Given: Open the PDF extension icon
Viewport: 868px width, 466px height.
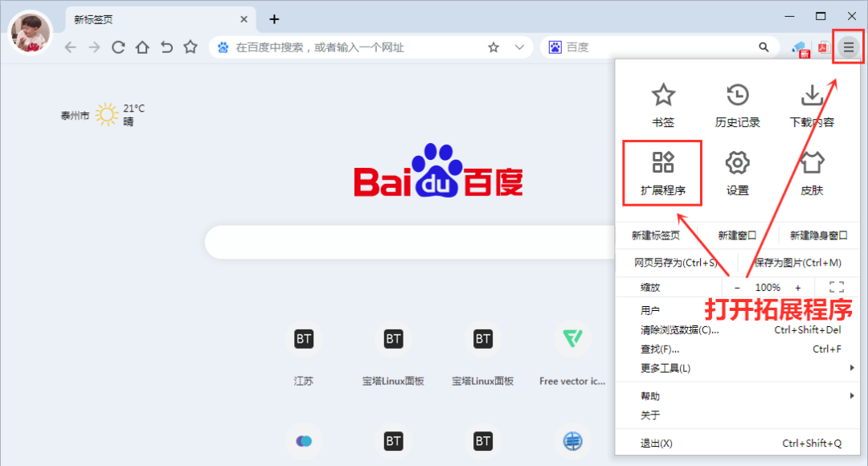Looking at the screenshot, I should pyautogui.click(x=824, y=48).
